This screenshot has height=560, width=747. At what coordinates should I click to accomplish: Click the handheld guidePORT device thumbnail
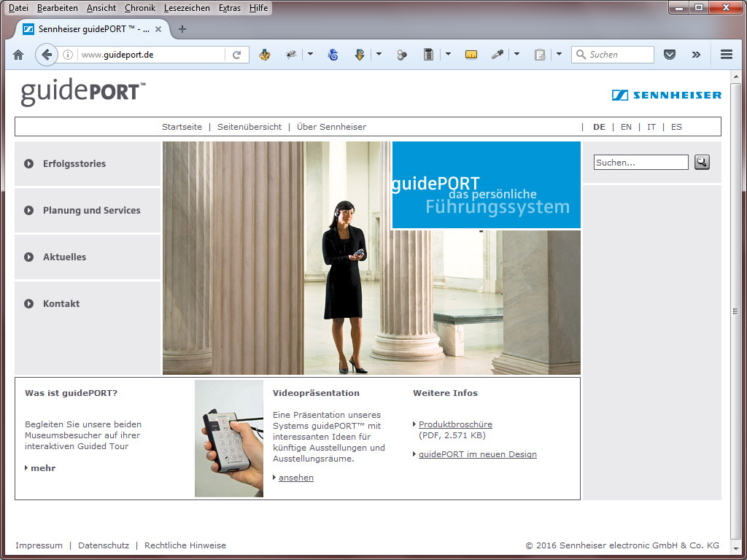pos(228,438)
